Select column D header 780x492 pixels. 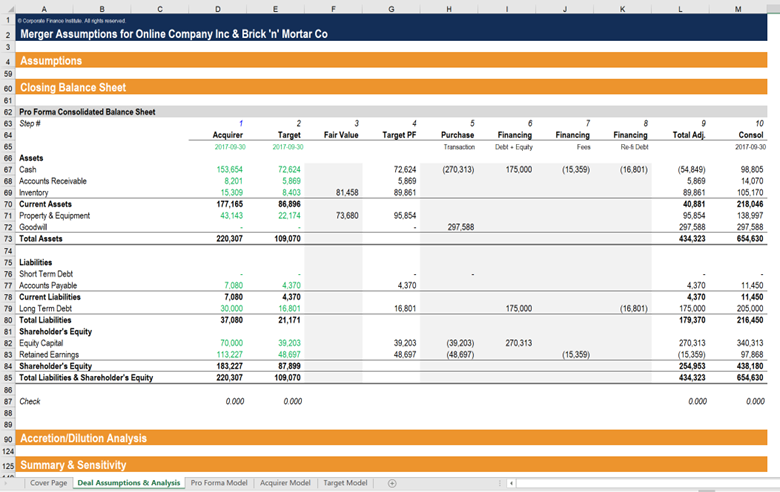pos(218,9)
